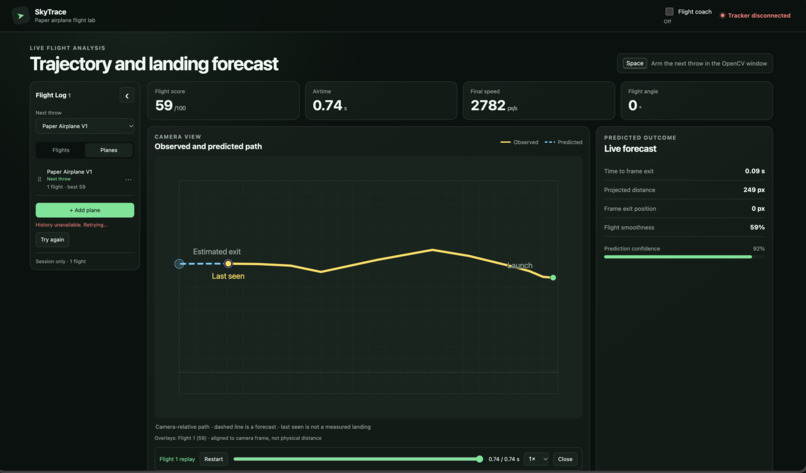
Task: Collapse the Flight Log panel with chevron
Action: click(127, 96)
